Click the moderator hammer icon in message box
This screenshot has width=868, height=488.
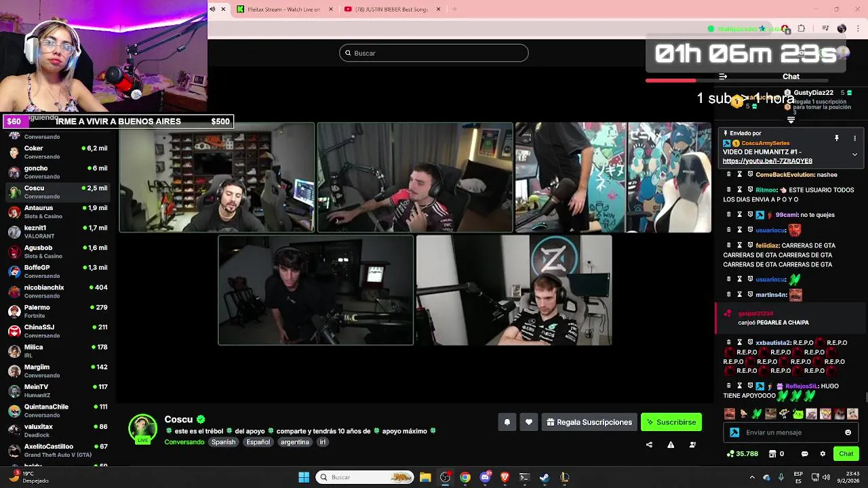(x=734, y=432)
